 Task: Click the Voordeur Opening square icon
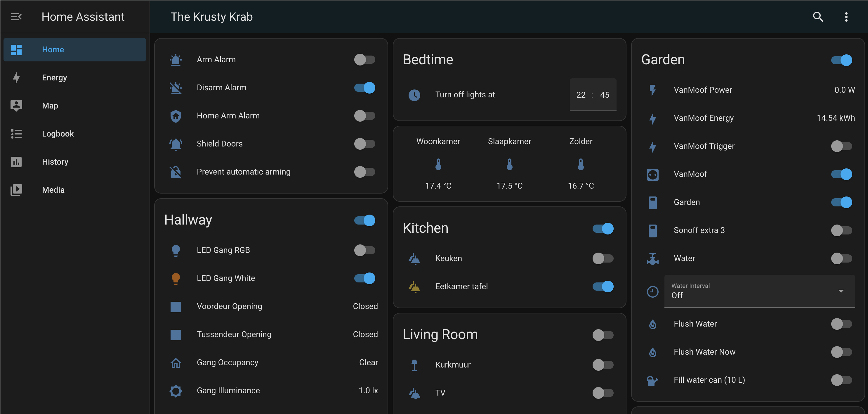176,306
